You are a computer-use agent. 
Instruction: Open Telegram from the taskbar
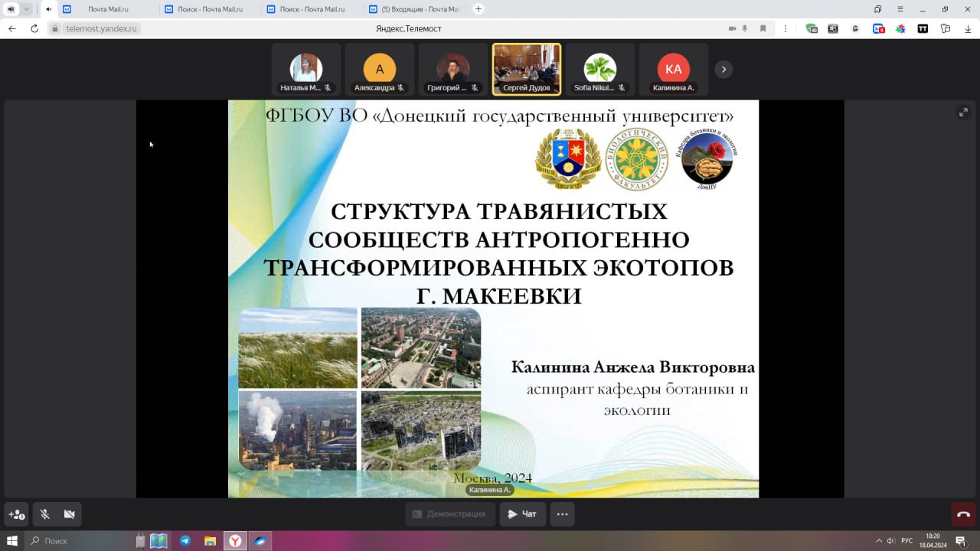(x=185, y=540)
